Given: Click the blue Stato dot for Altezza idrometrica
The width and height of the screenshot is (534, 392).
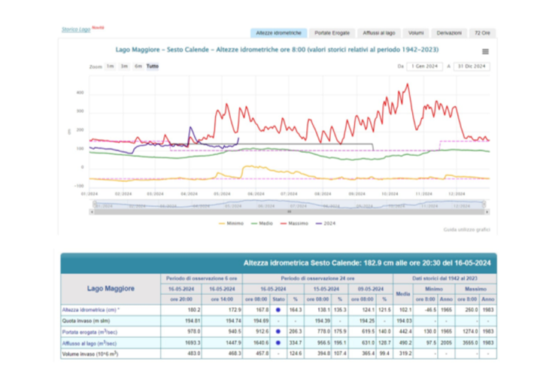Looking at the screenshot, I should [278, 310].
